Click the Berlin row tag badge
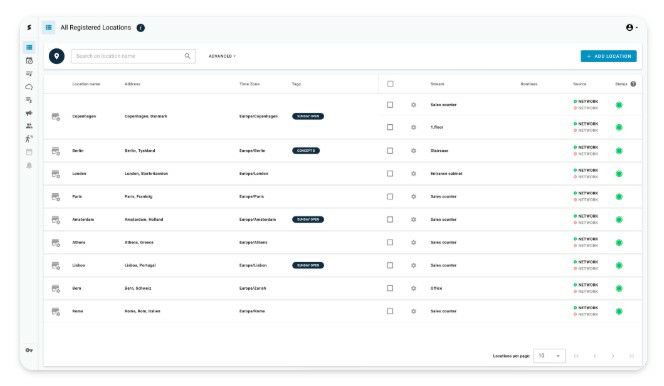This screenshot has height=386, width=664. 306,151
